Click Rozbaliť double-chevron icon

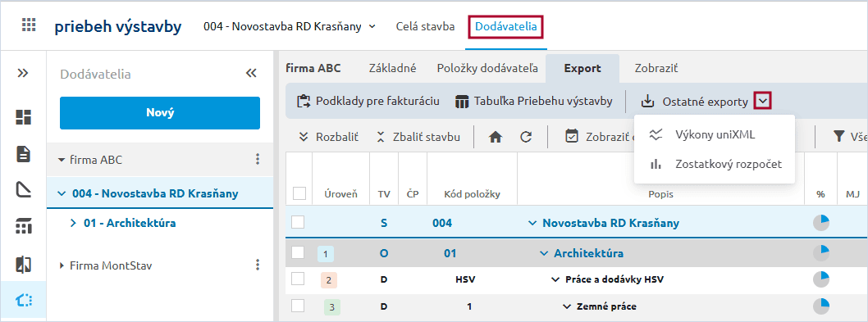303,137
